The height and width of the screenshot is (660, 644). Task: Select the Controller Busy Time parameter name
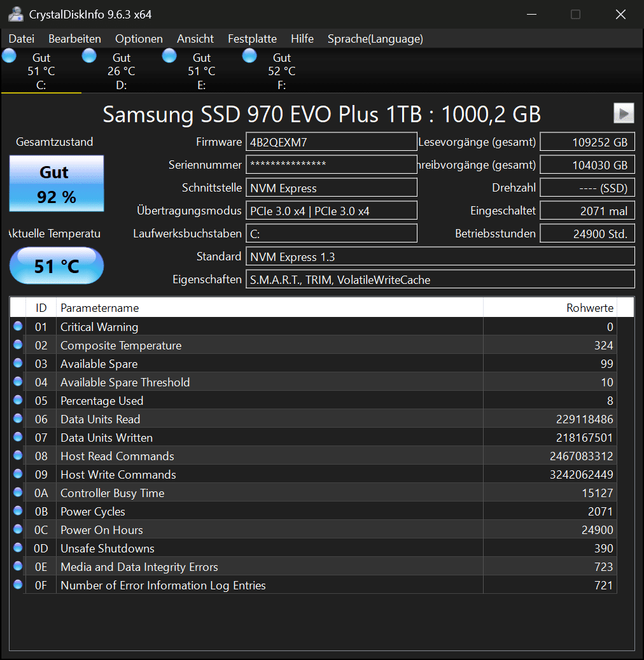point(113,493)
